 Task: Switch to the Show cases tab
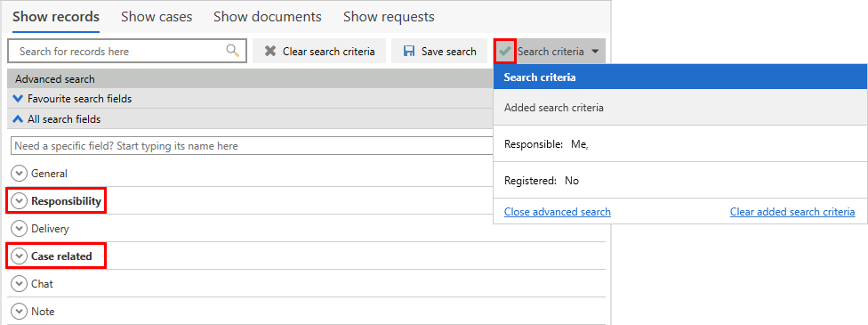pos(157,17)
